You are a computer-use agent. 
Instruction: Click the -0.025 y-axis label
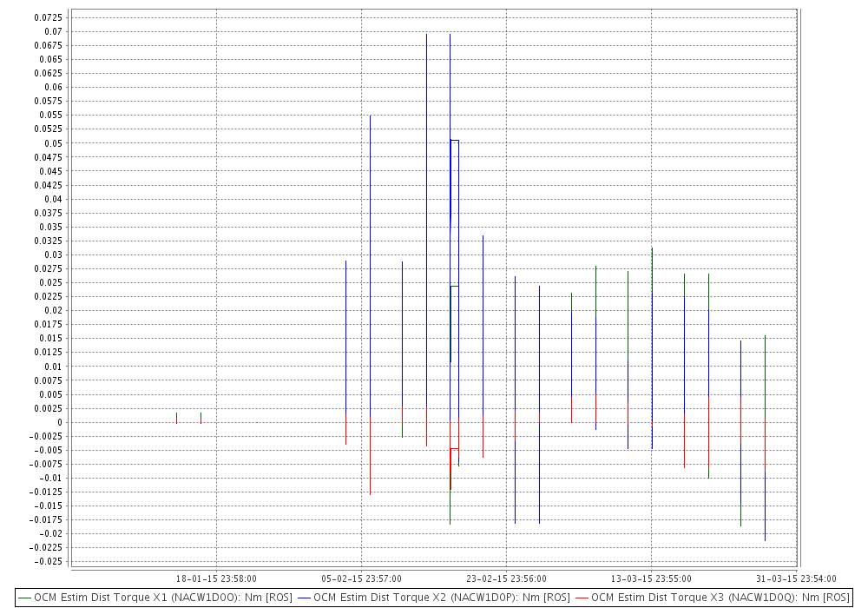[x=49, y=561]
